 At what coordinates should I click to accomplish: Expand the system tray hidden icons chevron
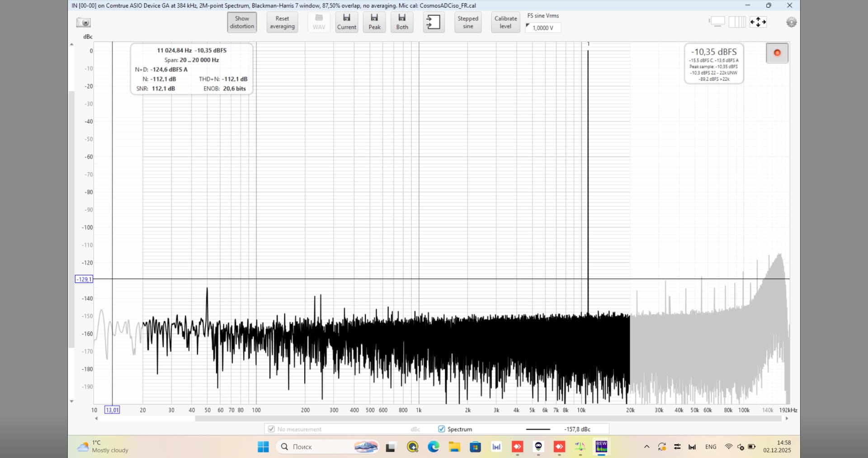click(646, 447)
